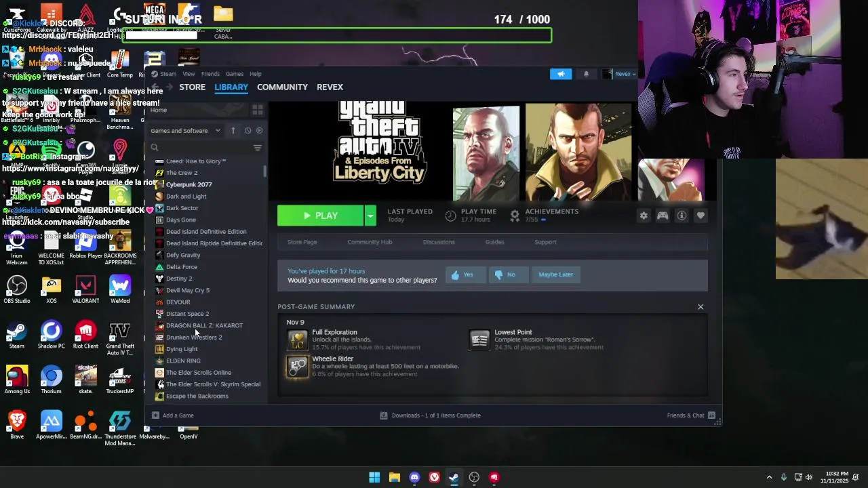Show game info icon for GTA IV
This screenshot has height=488, width=868.
click(x=682, y=216)
